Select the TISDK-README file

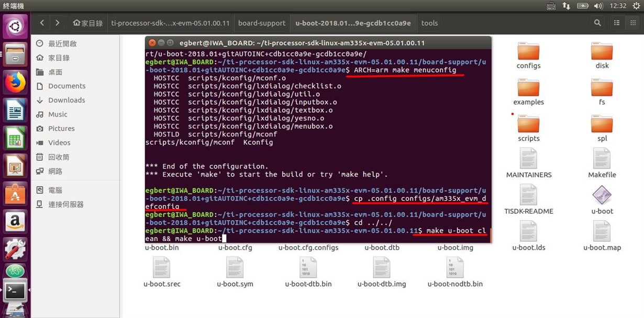pyautogui.click(x=528, y=200)
